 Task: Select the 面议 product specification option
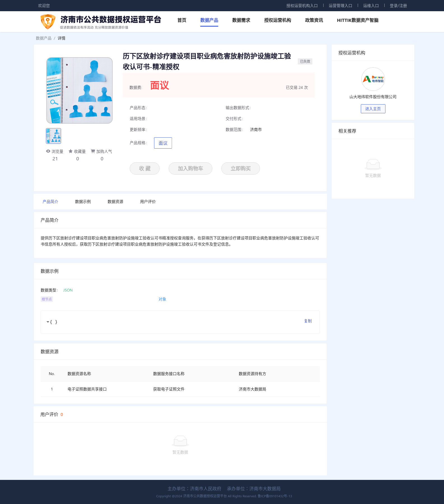pos(163,143)
